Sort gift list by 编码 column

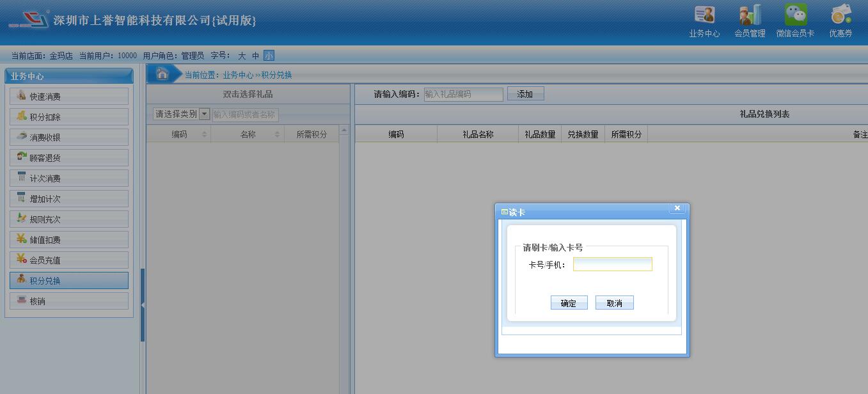click(x=180, y=134)
